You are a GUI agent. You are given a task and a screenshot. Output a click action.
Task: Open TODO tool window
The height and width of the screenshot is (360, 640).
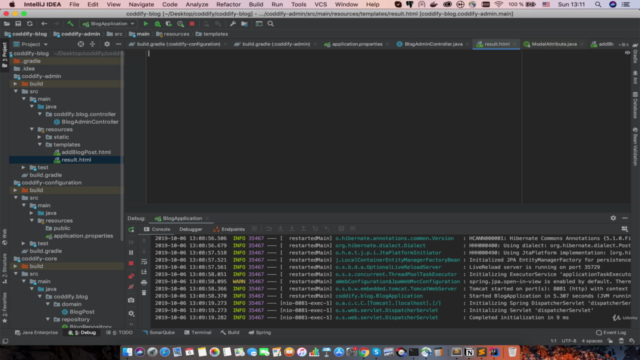click(x=119, y=333)
